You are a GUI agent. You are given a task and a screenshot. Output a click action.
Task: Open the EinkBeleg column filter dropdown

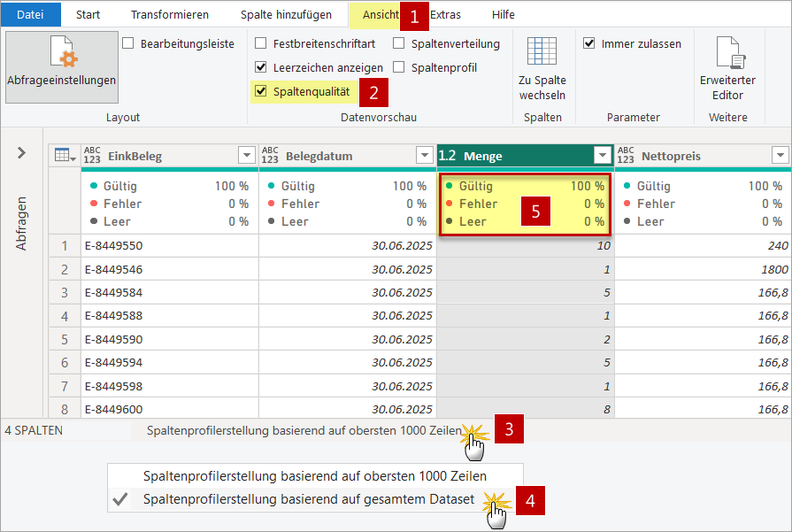(247, 156)
